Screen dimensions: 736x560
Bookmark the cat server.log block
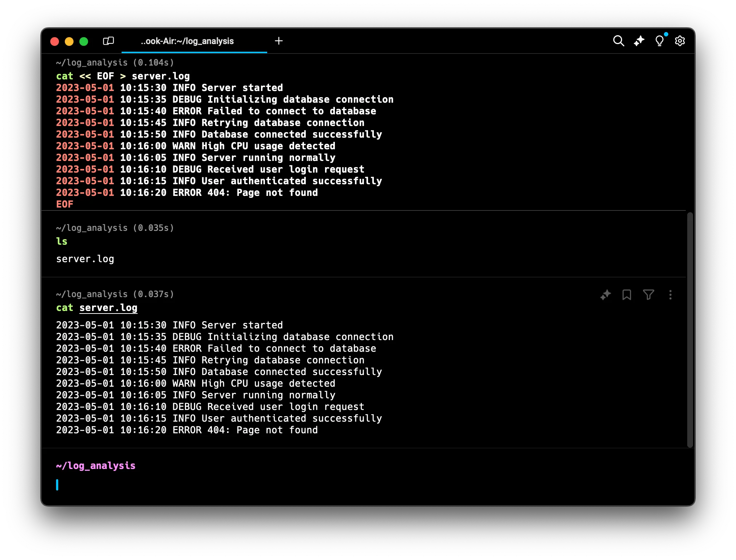coord(626,295)
